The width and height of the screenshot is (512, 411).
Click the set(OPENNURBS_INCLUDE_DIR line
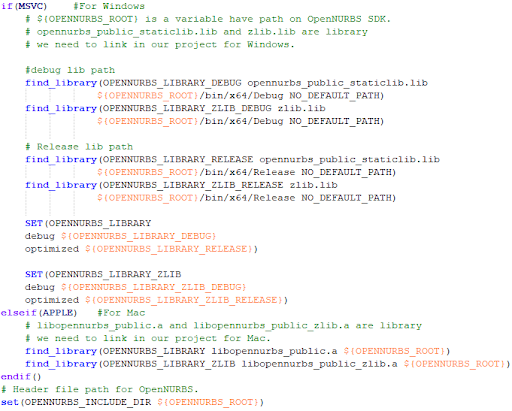click(132, 402)
